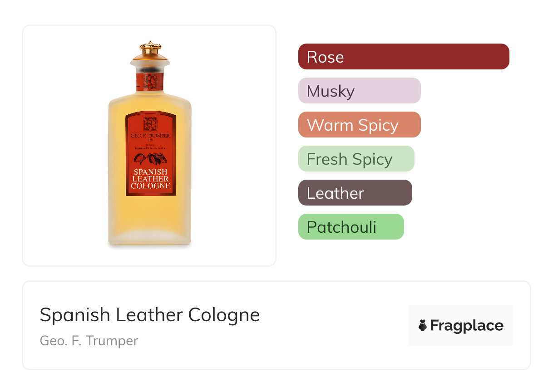
Task: Open the Fragplace logo
Action: coord(461,325)
